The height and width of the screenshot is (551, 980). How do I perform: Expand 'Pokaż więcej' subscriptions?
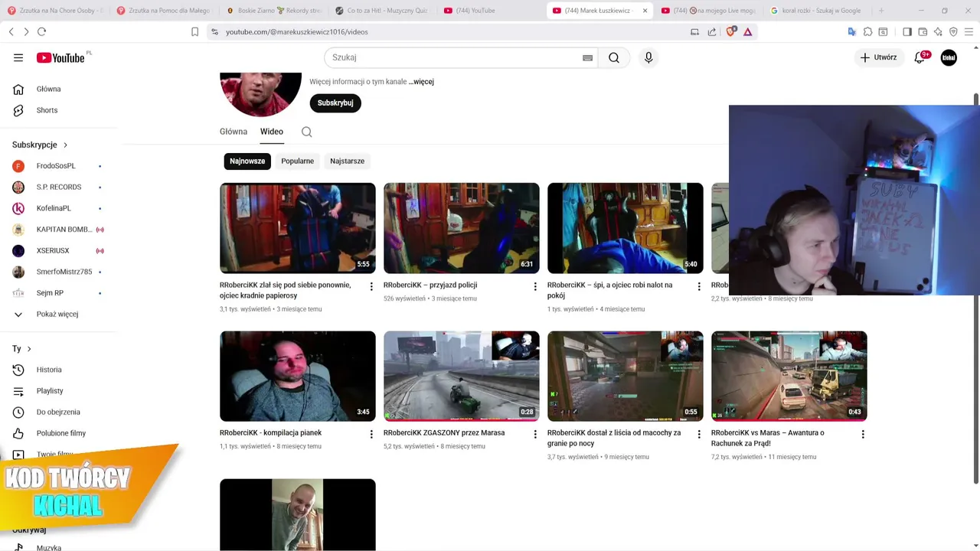[57, 314]
